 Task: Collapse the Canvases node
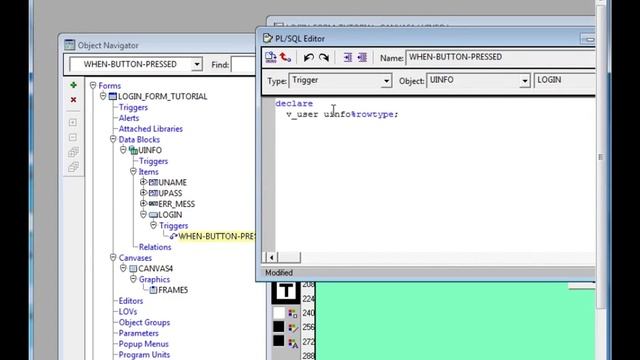[x=113, y=258]
